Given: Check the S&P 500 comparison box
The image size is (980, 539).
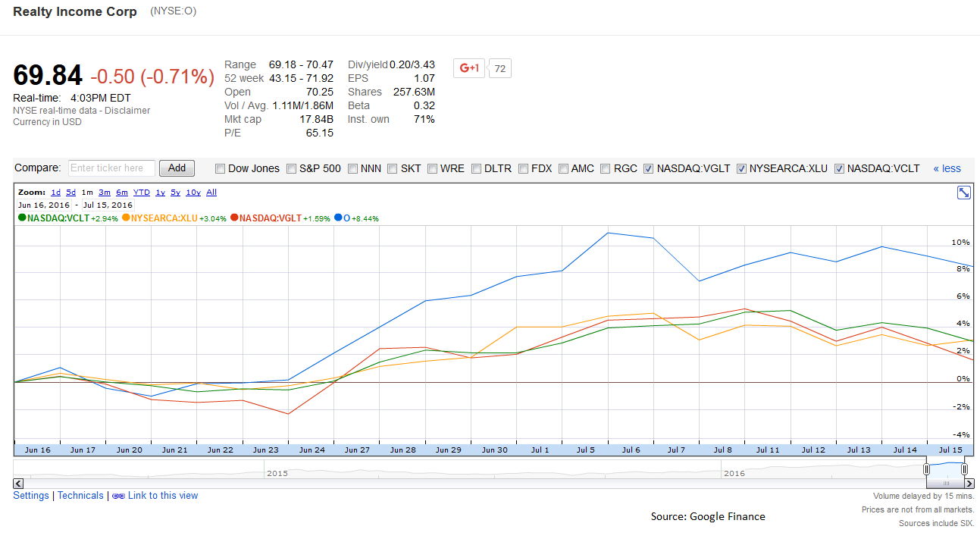Looking at the screenshot, I should coord(290,168).
